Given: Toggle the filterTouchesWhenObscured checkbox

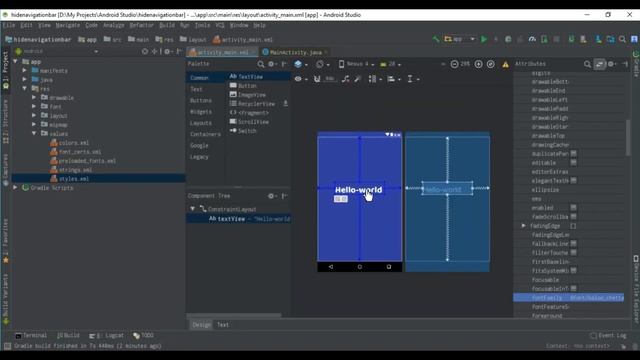Looking at the screenshot, I should 573,253.
